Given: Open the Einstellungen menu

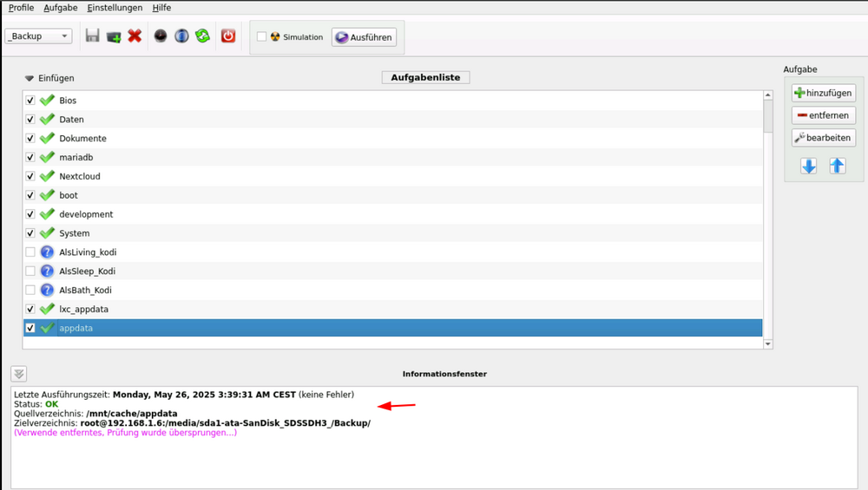Looking at the screenshot, I should (x=115, y=8).
